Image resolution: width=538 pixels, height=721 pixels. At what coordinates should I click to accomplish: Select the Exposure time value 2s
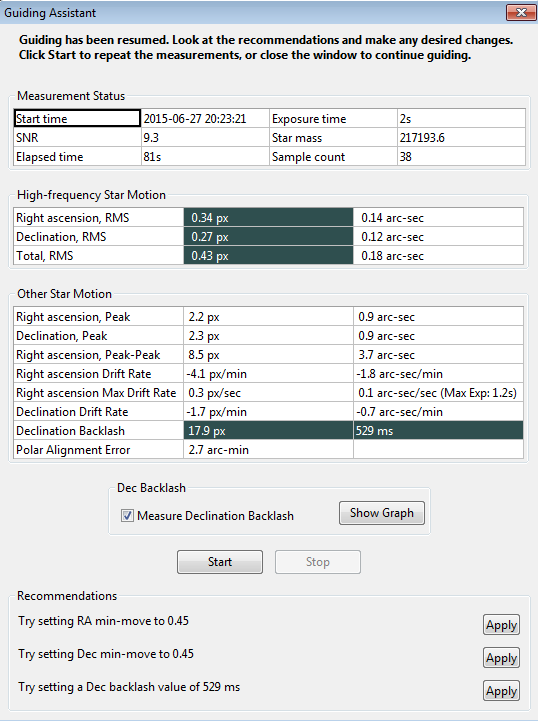461,118
